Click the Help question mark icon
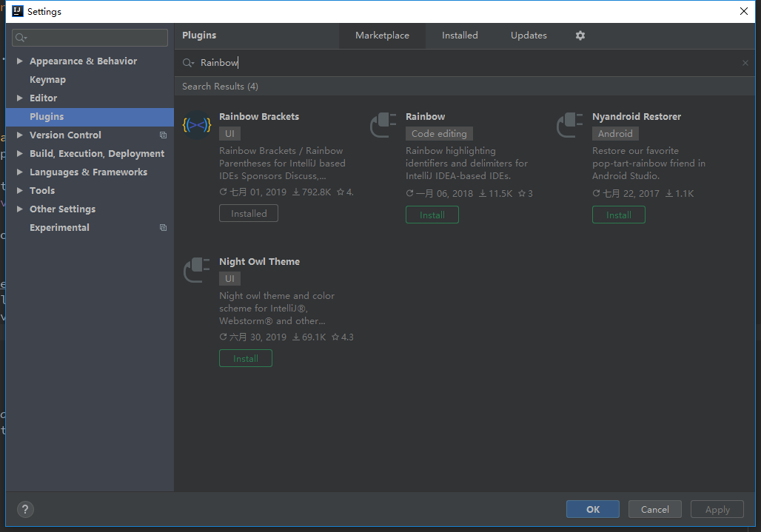This screenshot has height=532, width=761. [25, 509]
